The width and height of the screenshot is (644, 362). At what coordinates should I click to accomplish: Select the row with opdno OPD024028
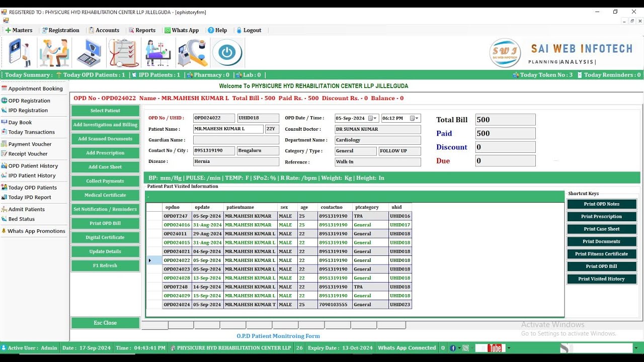tap(279, 278)
